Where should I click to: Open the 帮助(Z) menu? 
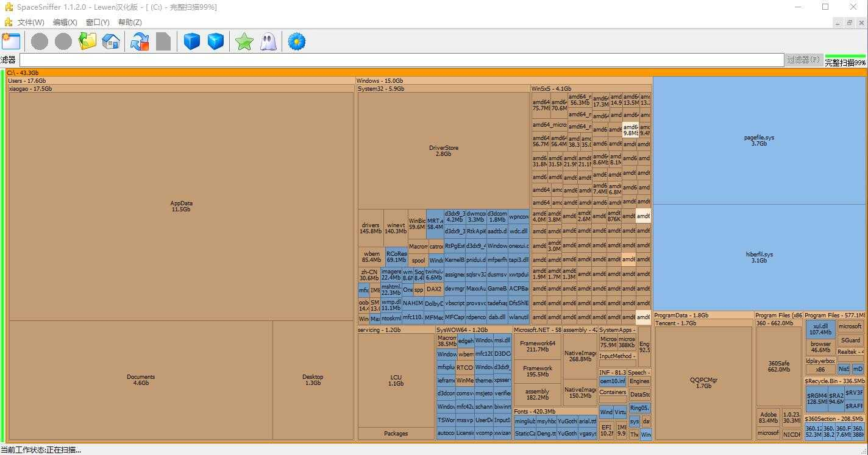[x=130, y=23]
